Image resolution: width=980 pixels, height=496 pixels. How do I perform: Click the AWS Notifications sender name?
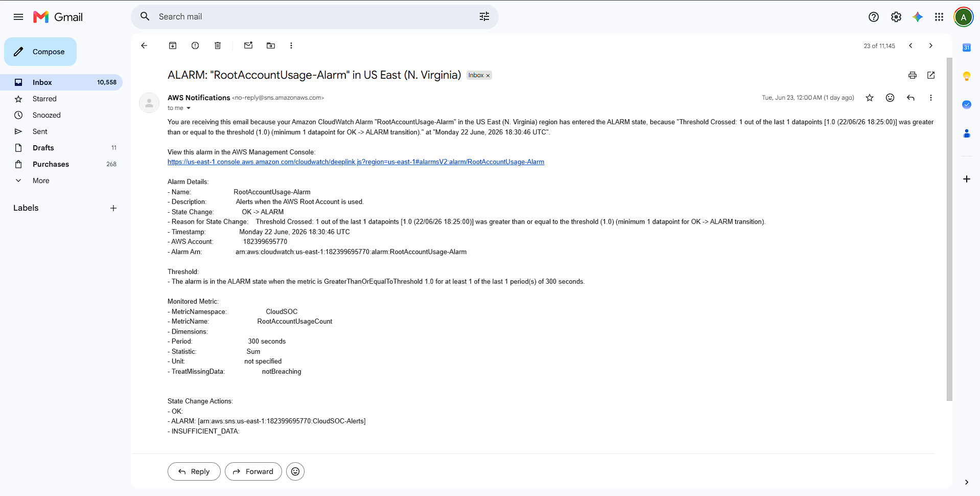coord(199,98)
